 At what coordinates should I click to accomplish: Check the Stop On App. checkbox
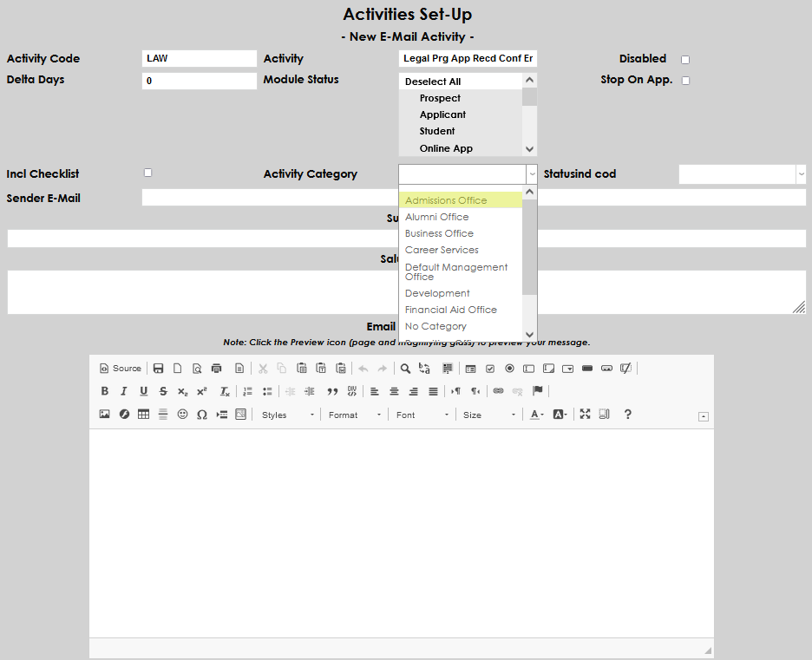click(x=684, y=79)
